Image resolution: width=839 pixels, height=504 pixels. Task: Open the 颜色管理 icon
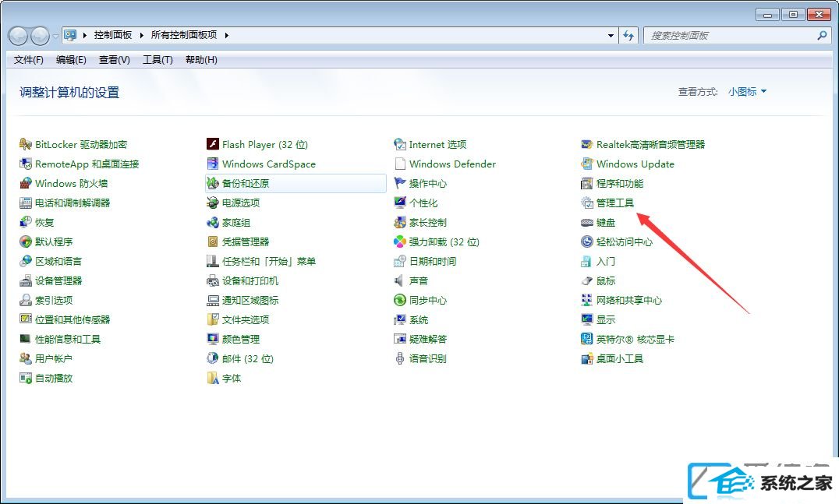tap(212, 339)
